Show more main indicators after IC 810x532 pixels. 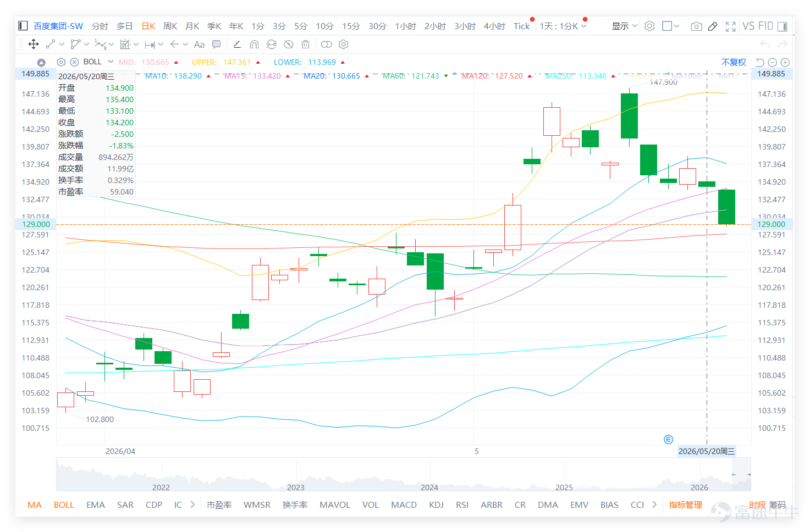tap(192, 505)
